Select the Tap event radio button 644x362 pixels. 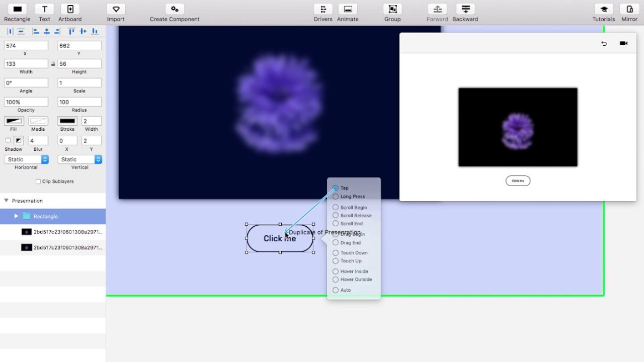click(336, 188)
